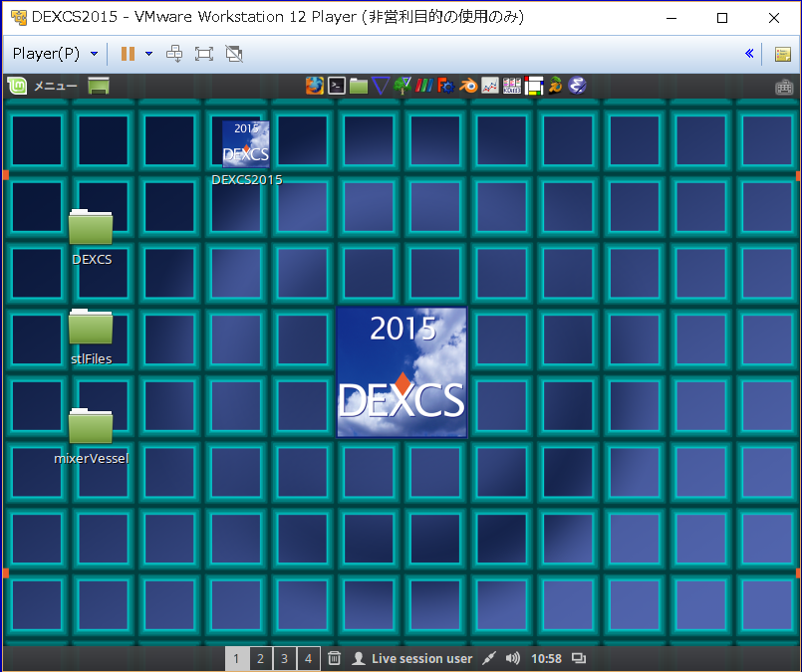Open the sound volume speaker icon
The height and width of the screenshot is (672, 802).
[x=512, y=658]
